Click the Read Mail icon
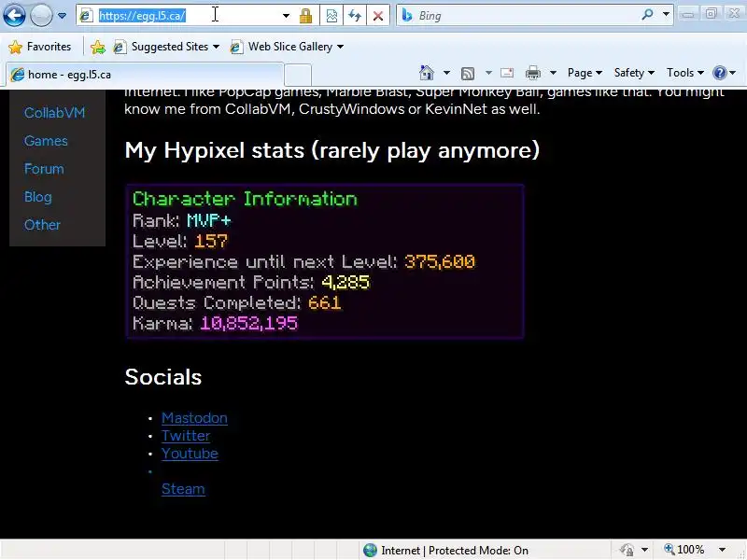The image size is (747, 560). click(507, 73)
